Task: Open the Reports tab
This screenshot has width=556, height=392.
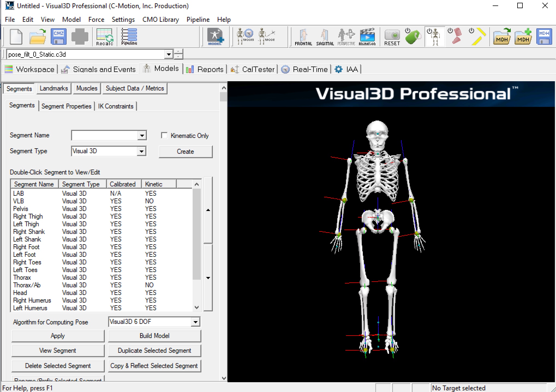Action: coord(205,69)
